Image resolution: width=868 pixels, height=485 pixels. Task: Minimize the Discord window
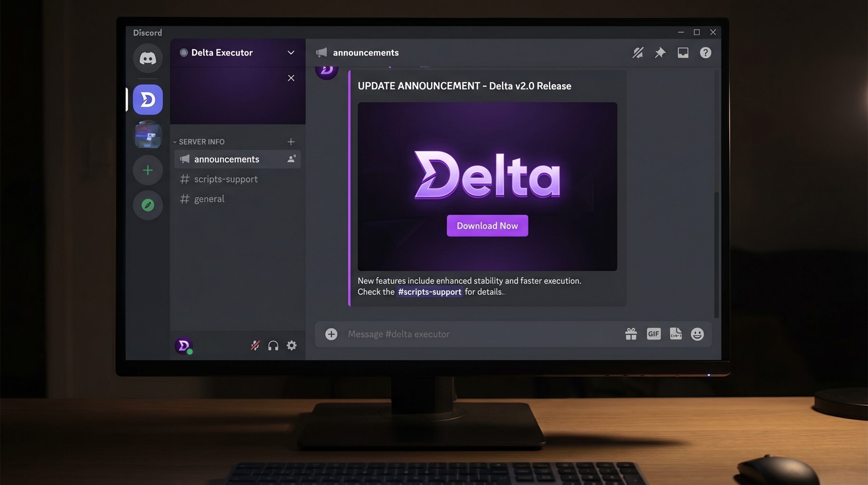680,32
